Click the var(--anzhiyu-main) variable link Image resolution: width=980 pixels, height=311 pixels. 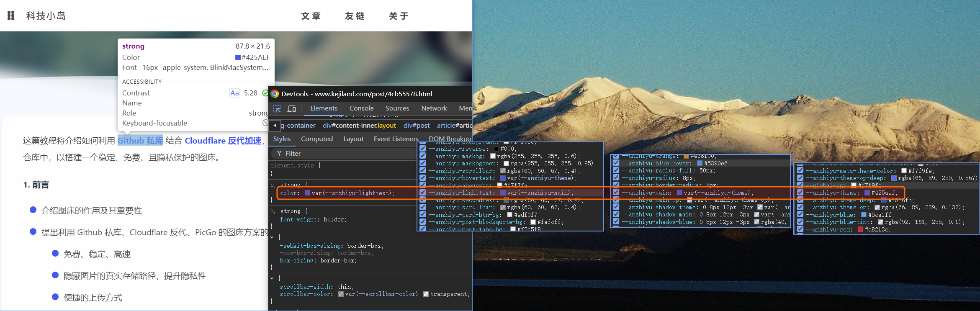(538, 193)
